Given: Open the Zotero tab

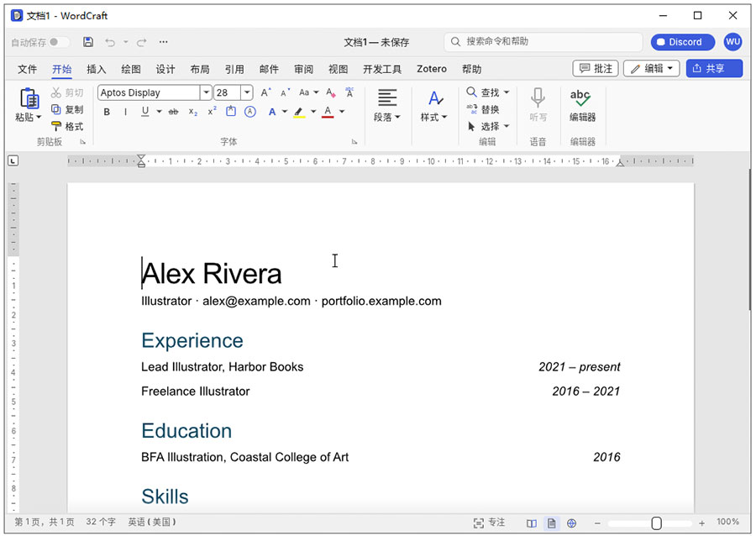Looking at the screenshot, I should 432,69.
